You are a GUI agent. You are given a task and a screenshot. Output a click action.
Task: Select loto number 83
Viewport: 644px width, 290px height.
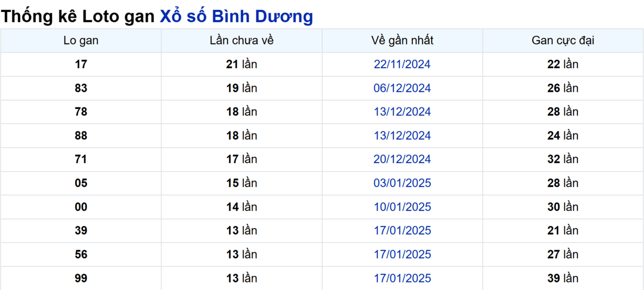pos(81,88)
